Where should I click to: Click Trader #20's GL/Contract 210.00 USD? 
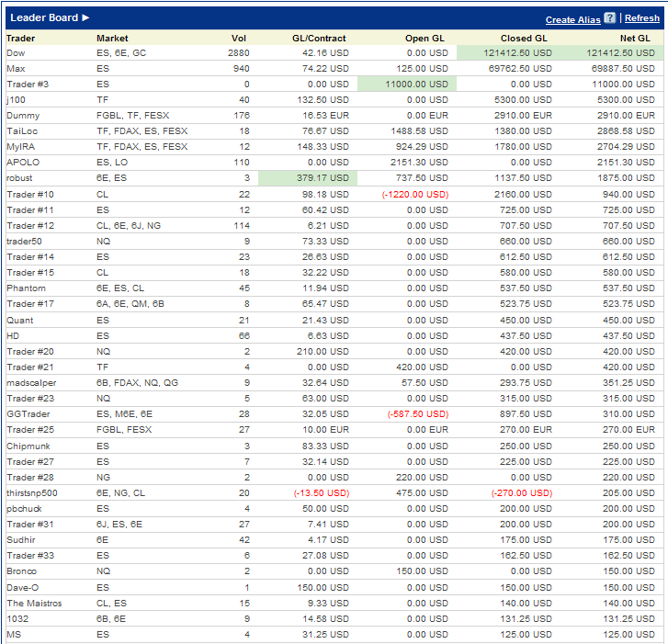coord(323,352)
